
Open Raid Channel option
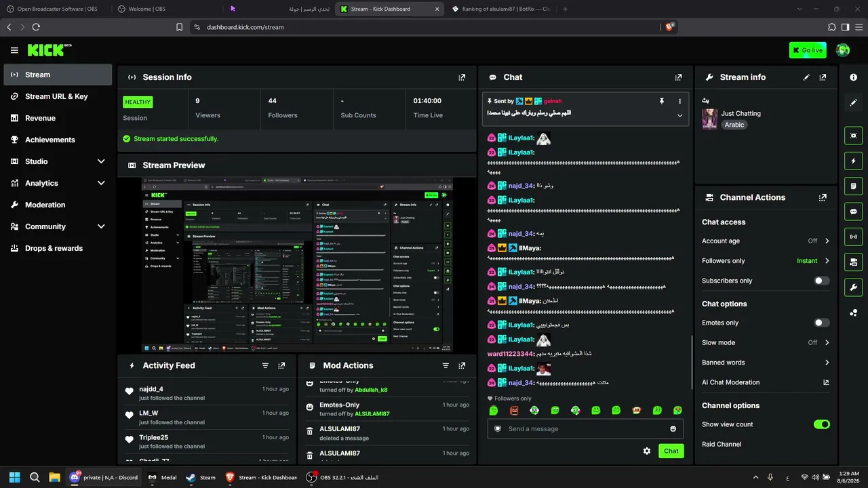pyautogui.click(x=722, y=445)
